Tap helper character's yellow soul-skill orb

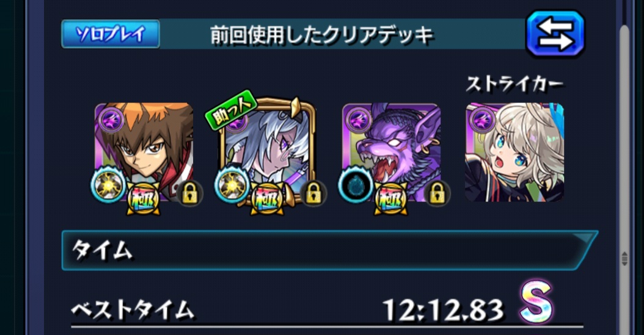click(232, 186)
